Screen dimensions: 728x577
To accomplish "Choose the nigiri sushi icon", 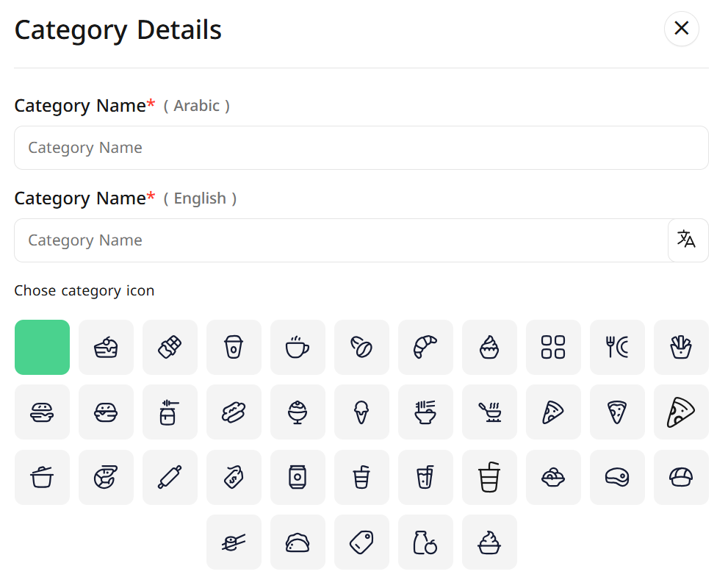I will (x=681, y=477).
